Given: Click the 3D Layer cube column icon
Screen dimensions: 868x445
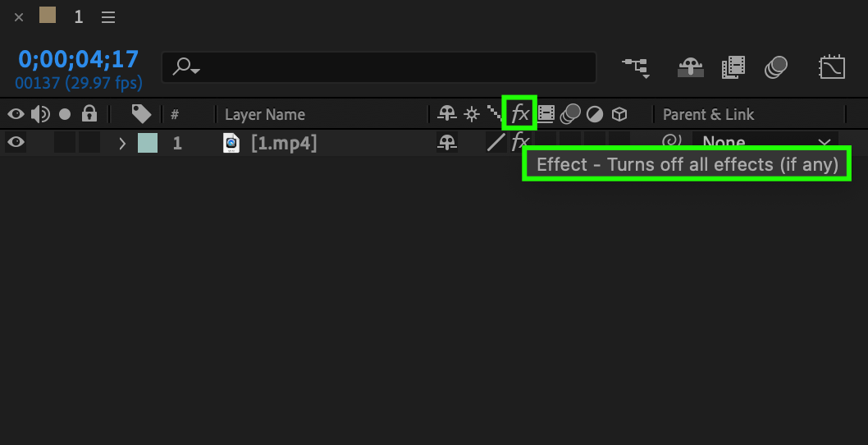Looking at the screenshot, I should click(x=619, y=114).
